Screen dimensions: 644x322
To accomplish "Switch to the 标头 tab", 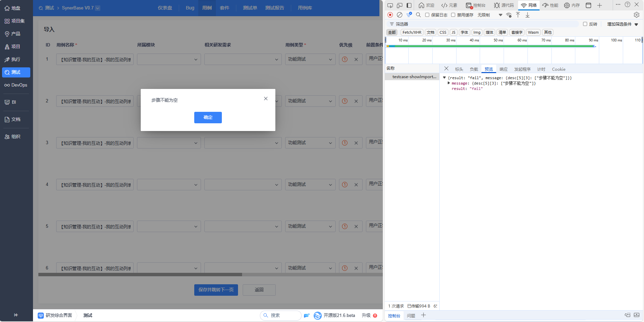I will tap(459, 69).
